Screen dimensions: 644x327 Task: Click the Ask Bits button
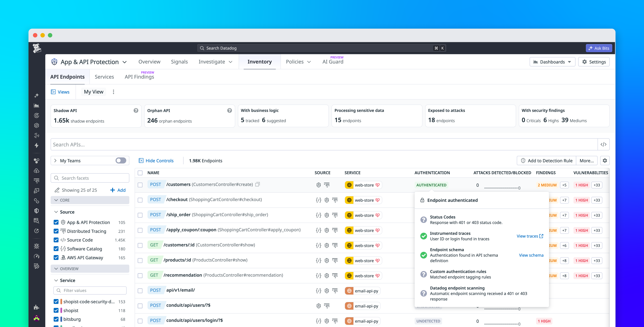599,48
